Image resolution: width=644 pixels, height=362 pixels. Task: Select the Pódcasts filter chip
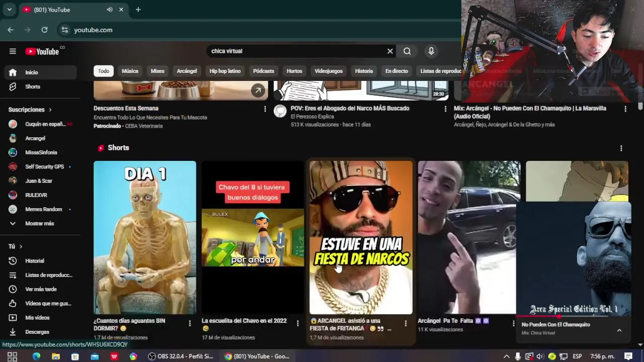(264, 71)
